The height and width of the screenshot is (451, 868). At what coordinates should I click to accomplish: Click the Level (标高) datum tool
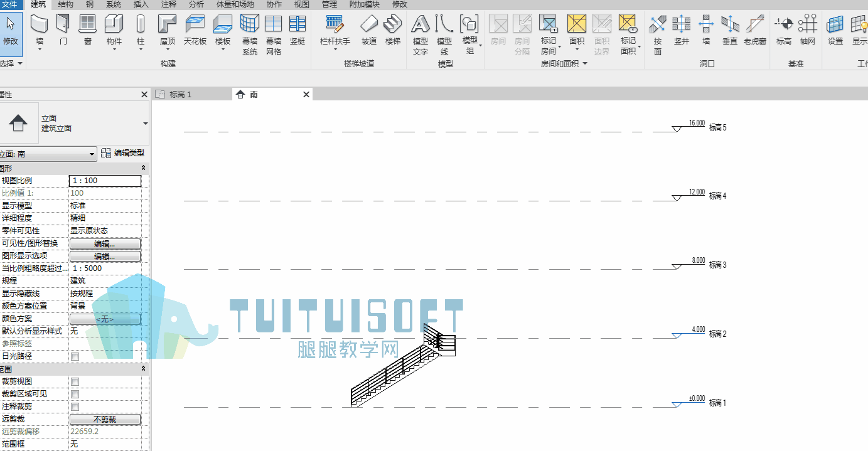(784, 30)
